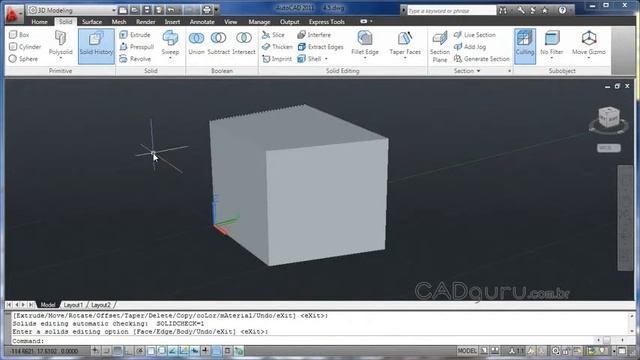Viewport: 640px width, 360px height.
Task: Expand the Shell dropdown arrow
Action: (326, 59)
